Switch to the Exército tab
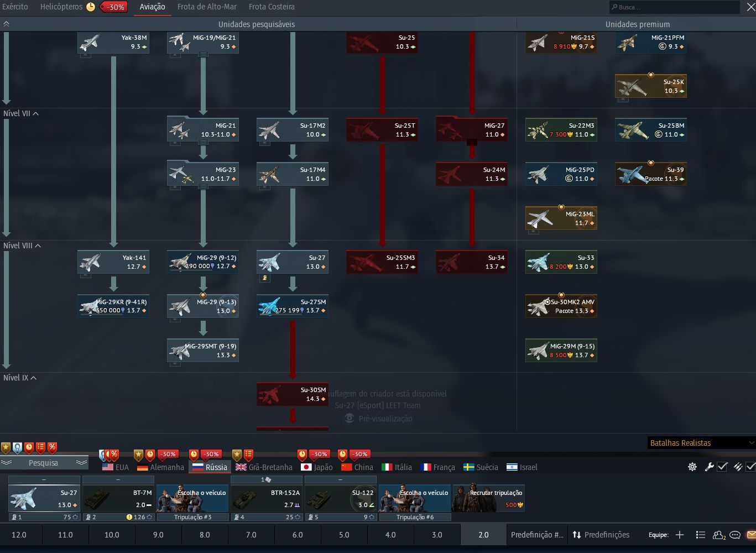 (15, 7)
